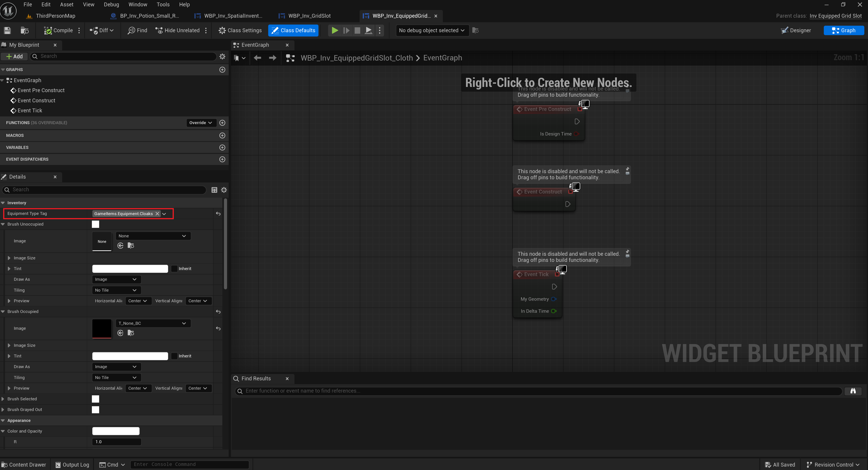Browse to Brush Occupied image asset
The height and width of the screenshot is (470, 868).
coord(131,333)
